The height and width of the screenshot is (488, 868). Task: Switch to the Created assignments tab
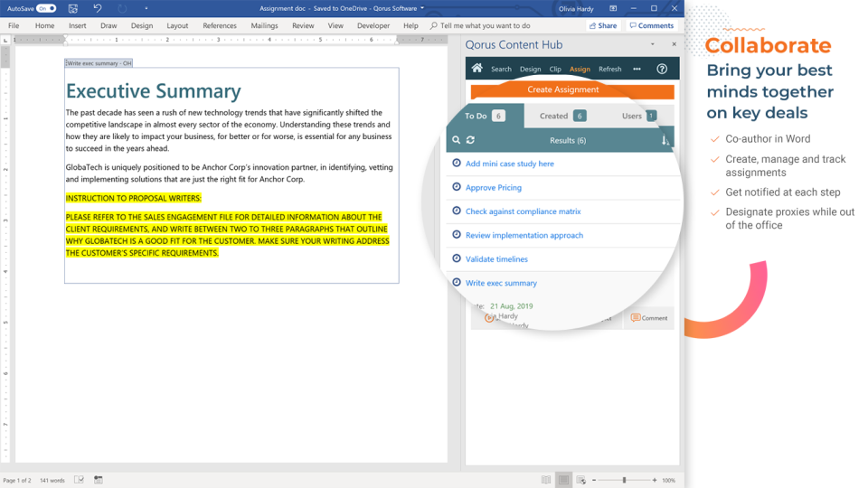click(x=562, y=116)
